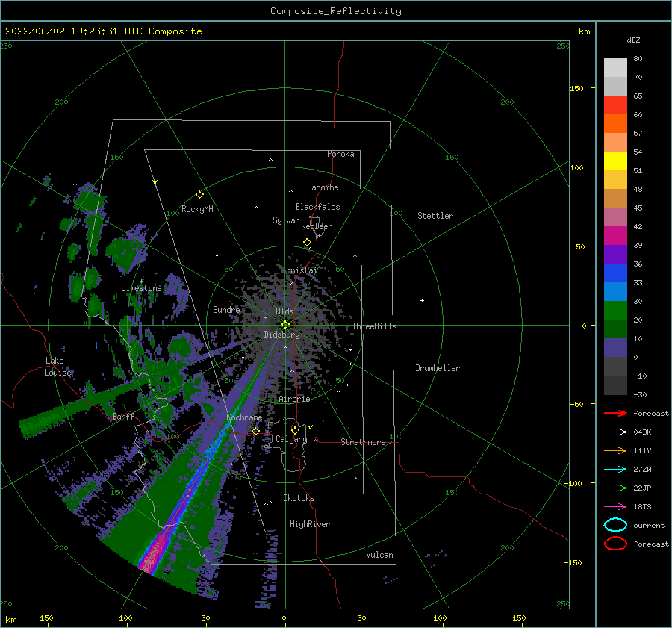
Task: Click the Stettler city label
Action: click(435, 216)
